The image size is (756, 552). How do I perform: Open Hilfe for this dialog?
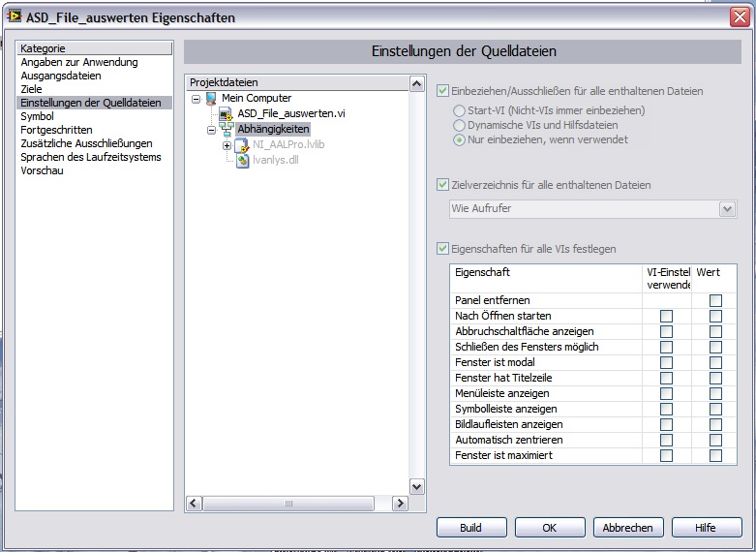[x=707, y=528]
